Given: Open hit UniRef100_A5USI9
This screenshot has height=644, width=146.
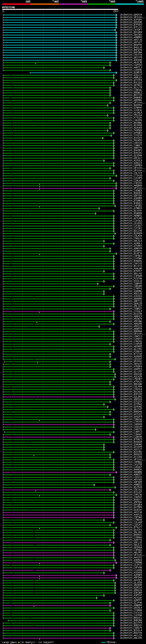Looking at the screenshot, I should click(131, 326).
